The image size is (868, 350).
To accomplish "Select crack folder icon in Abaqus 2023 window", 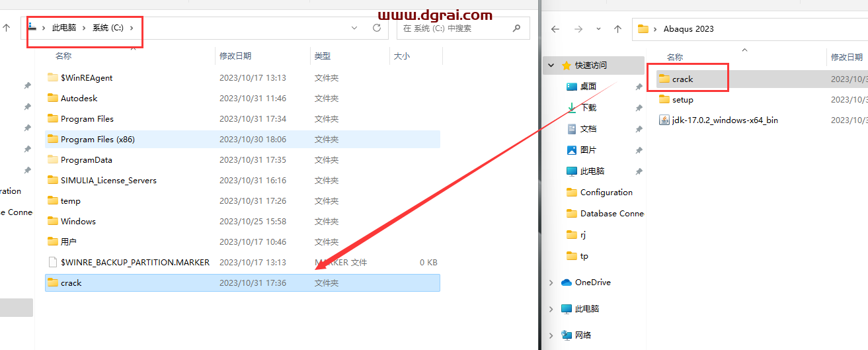I will coord(664,79).
